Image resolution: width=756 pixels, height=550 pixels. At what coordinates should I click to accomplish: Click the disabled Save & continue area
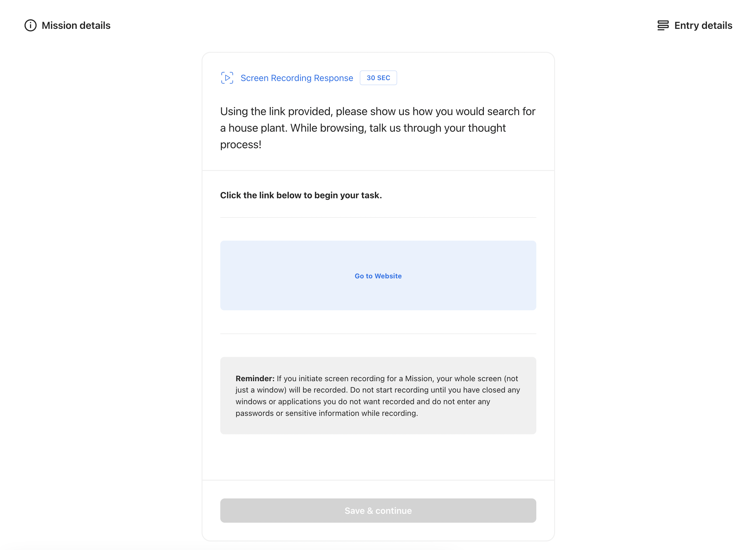point(378,510)
